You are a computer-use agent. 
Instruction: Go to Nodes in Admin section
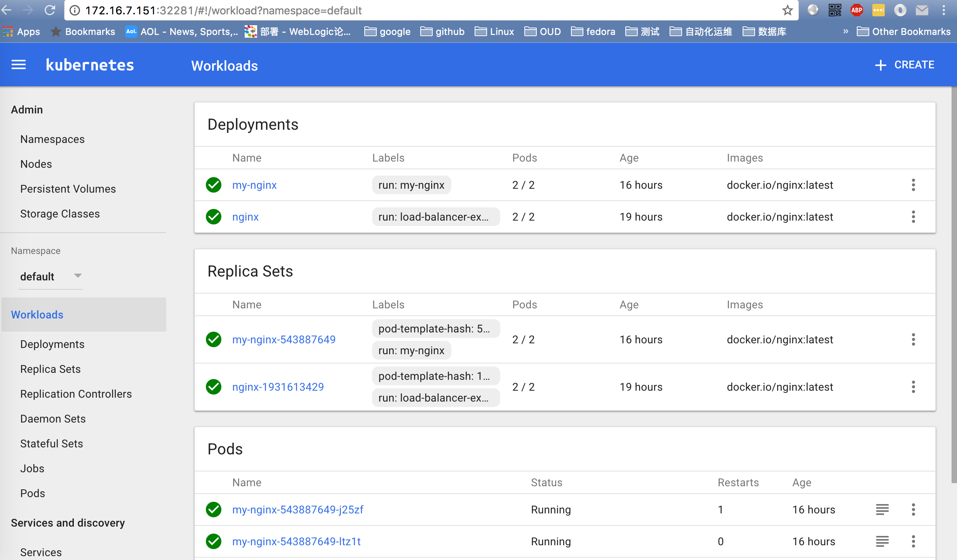tap(36, 164)
